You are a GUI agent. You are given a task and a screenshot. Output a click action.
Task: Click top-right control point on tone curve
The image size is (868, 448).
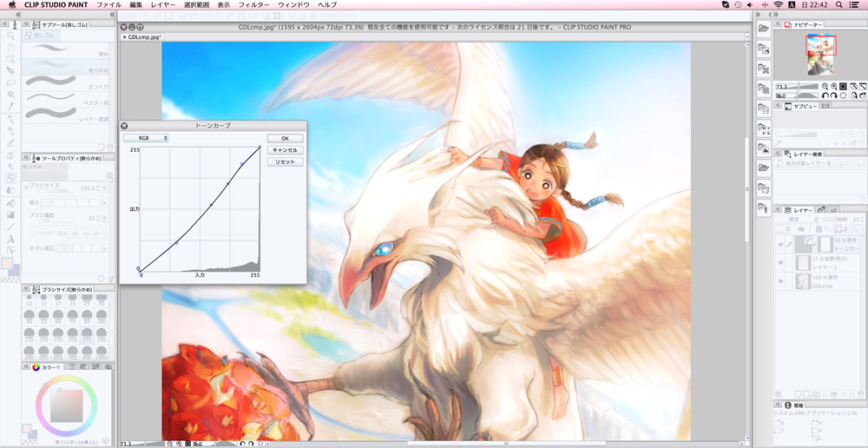pos(260,147)
